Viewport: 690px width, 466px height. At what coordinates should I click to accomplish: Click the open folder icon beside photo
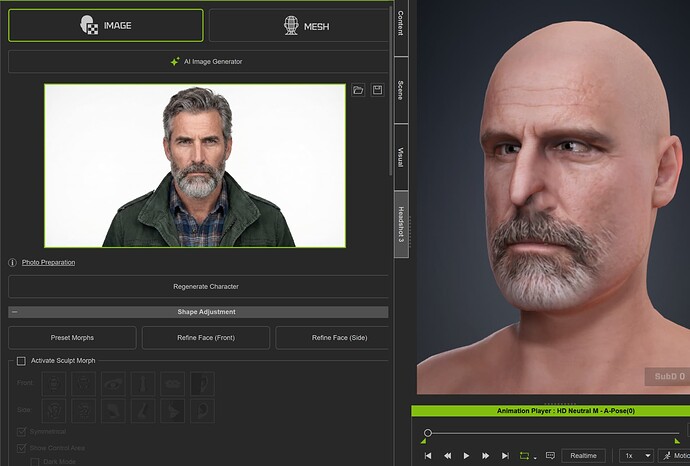tap(358, 90)
